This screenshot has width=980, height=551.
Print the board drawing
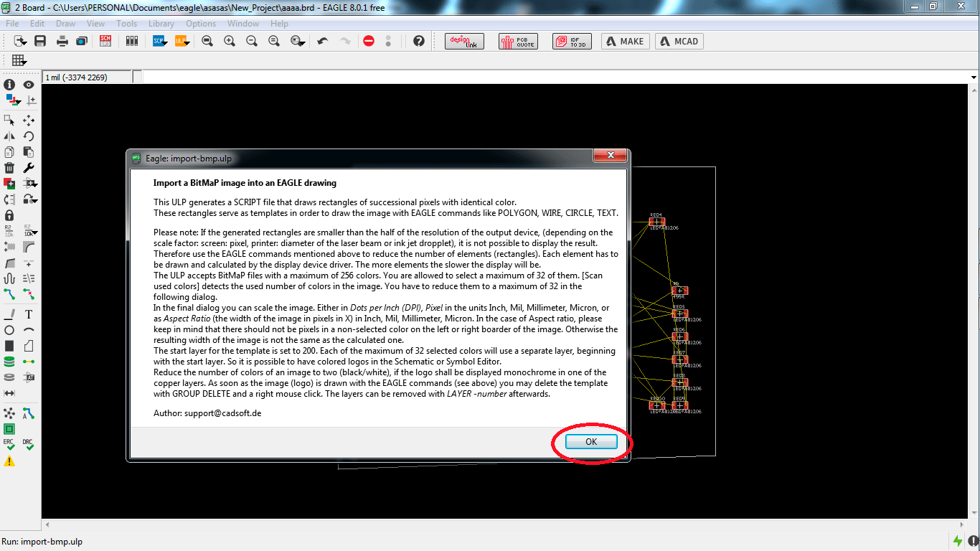coord(62,42)
